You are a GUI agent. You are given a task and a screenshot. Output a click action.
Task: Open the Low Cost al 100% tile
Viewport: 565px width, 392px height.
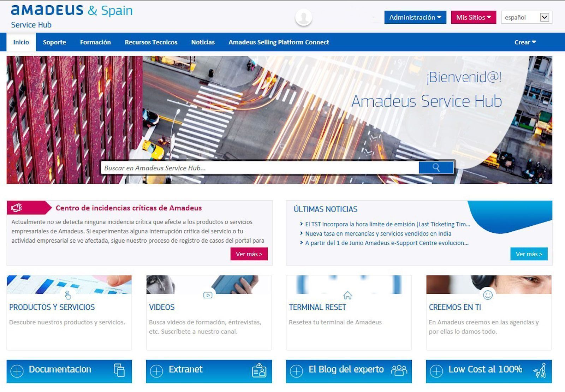point(489,371)
